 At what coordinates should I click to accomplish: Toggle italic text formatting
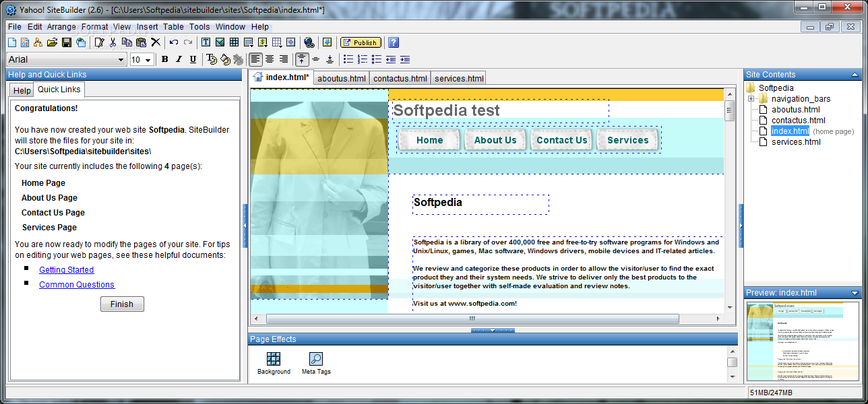[x=179, y=59]
